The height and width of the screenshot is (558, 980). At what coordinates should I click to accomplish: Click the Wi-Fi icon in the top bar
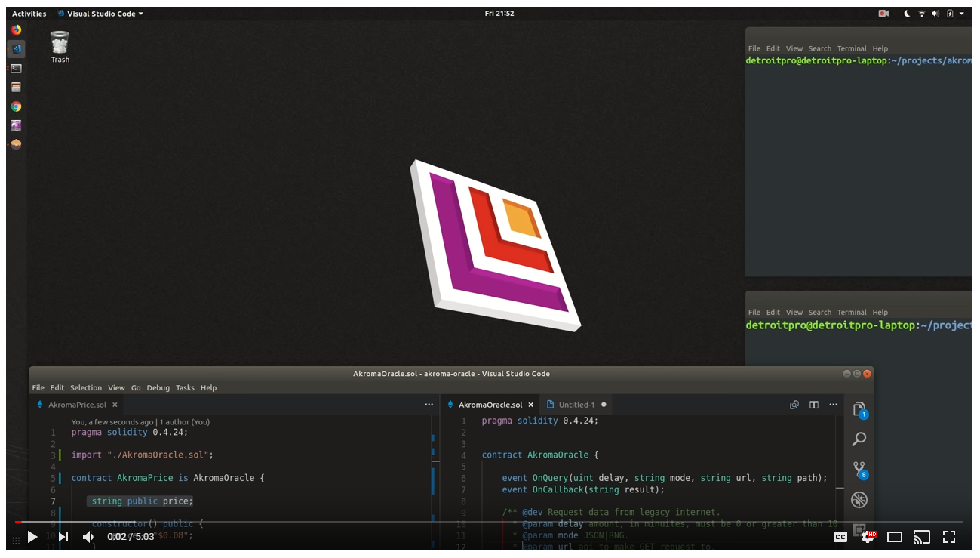point(921,14)
